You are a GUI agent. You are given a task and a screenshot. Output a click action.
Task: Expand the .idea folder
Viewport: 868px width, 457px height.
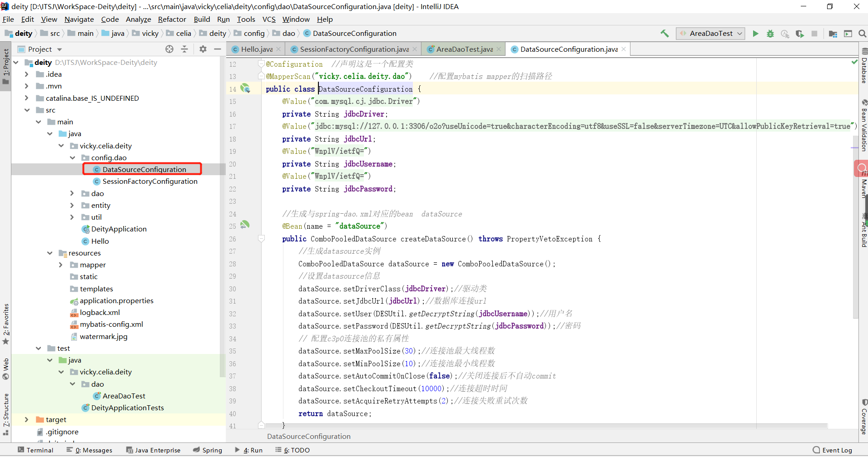(26, 74)
